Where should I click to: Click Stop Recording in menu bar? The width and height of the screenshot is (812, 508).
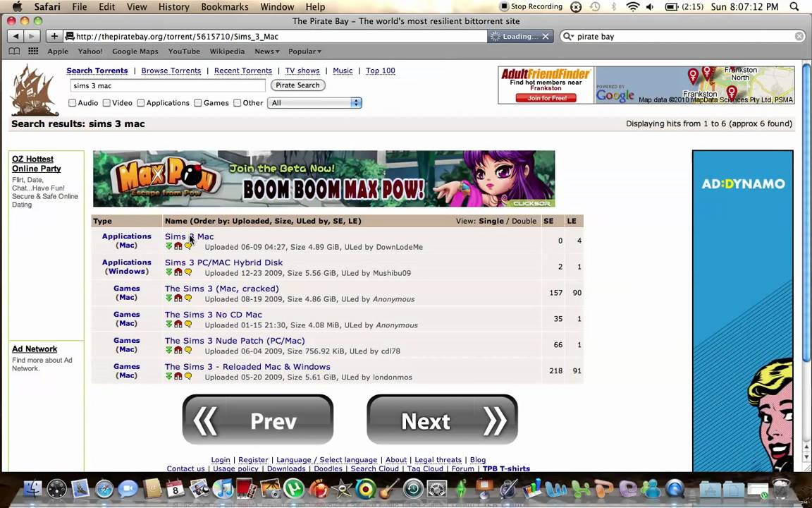tap(531, 7)
